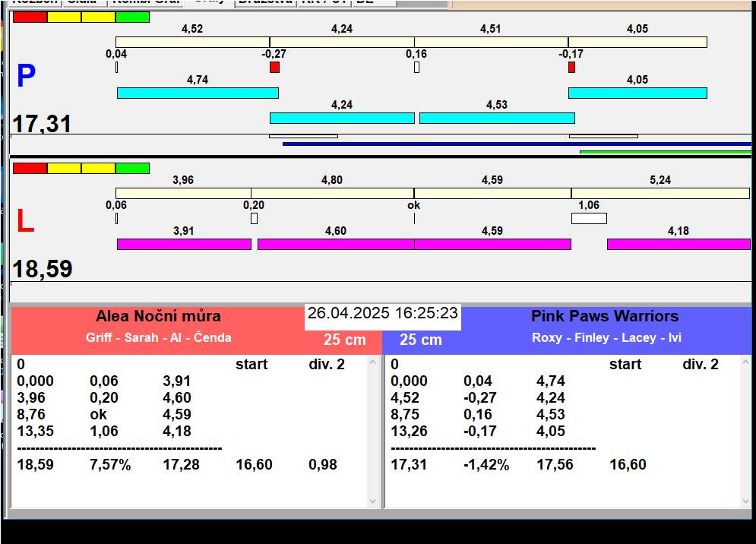This screenshot has height=544, width=756.
Task: Click the Pink Paws Warriors team name
Action: (x=605, y=316)
